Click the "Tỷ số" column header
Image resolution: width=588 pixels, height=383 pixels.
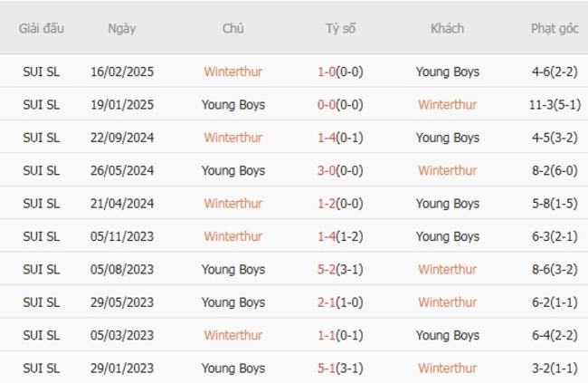[340, 28]
